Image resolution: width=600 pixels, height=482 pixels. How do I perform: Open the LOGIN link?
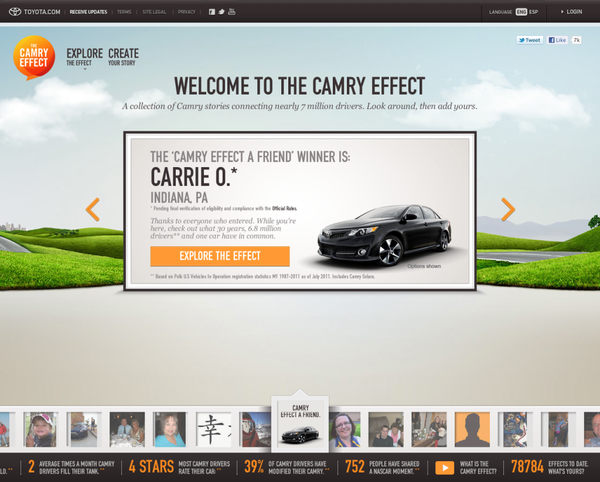(x=572, y=12)
